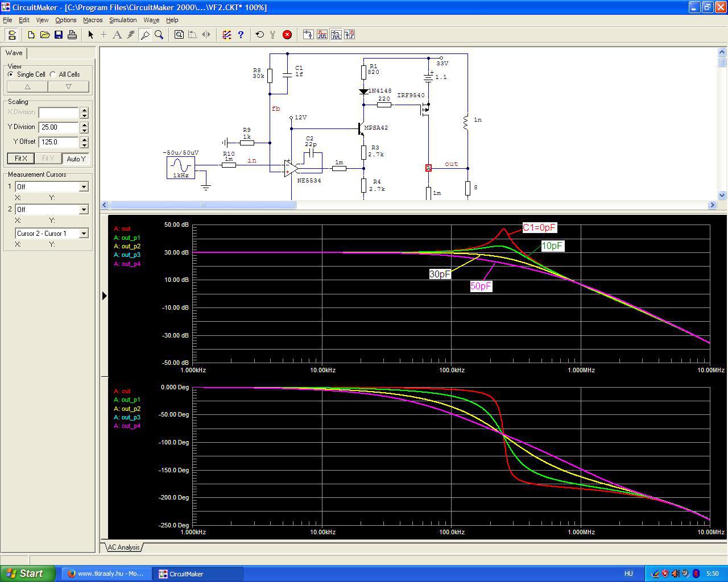Open the Measurement Cursor 2 dropdown
Image resolution: width=728 pixels, height=582 pixels.
84,210
